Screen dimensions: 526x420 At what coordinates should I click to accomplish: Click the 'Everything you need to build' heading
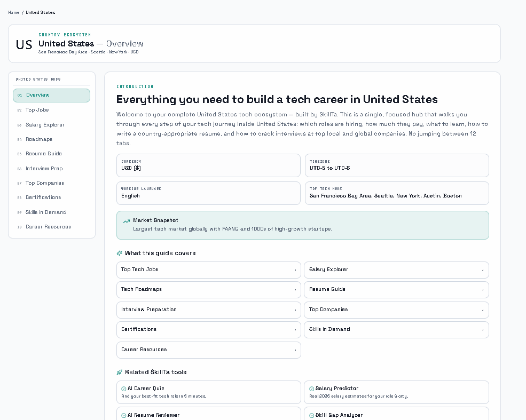pyautogui.click(x=277, y=100)
